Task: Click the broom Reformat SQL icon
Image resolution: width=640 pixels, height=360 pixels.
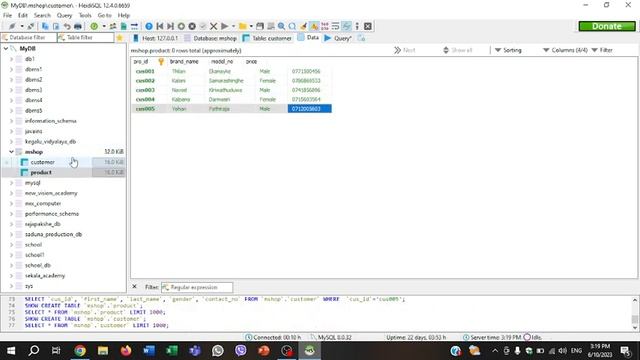Action: [x=303, y=26]
